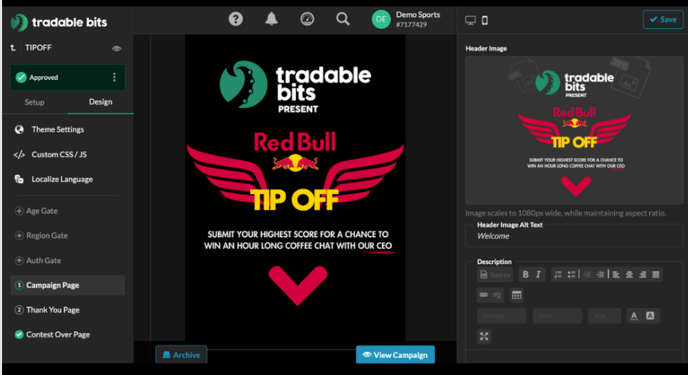
Task: Toggle TIPOFF visibility eye icon
Action: (116, 48)
